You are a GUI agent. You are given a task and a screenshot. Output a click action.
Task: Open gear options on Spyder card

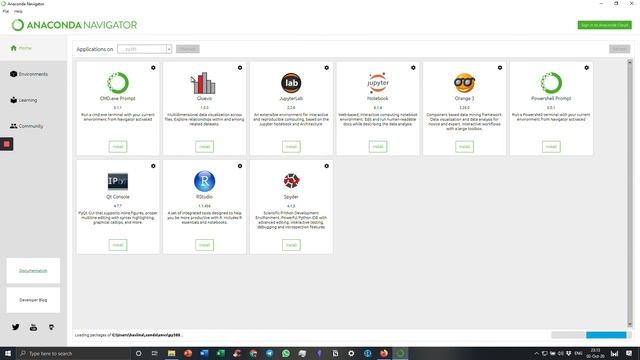click(x=327, y=166)
